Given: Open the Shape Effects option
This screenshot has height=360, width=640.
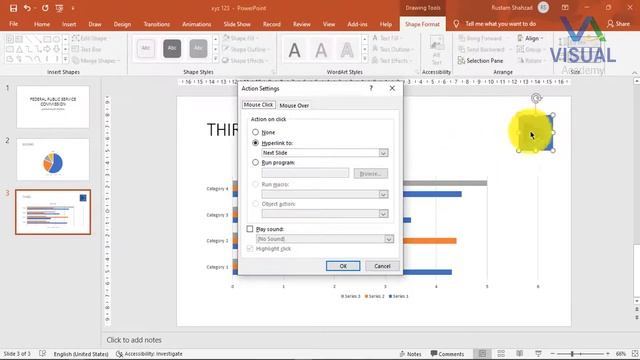Looking at the screenshot, I should [245, 60].
